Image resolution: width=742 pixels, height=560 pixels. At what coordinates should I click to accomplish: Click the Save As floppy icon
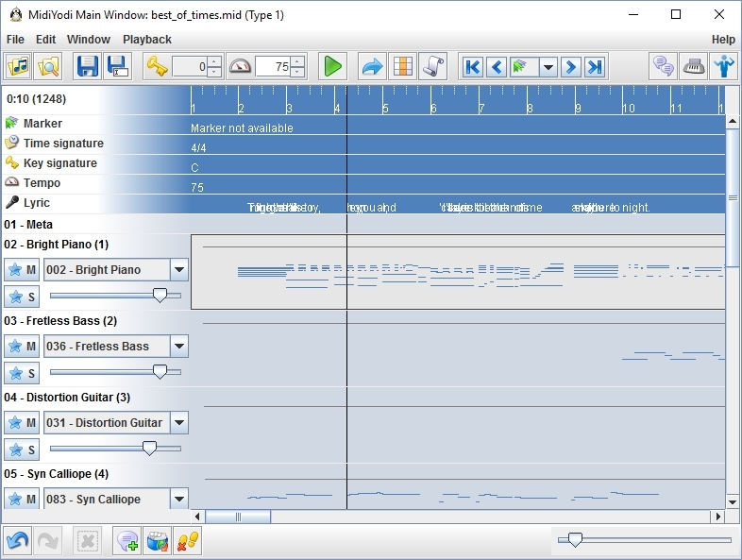(x=116, y=66)
